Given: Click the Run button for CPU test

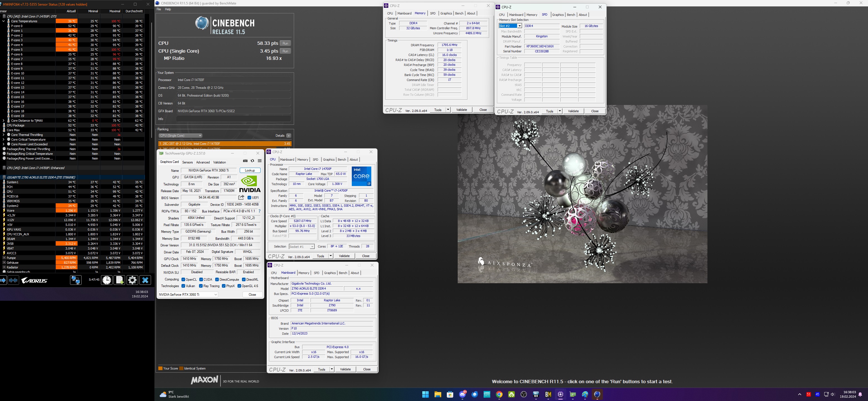Looking at the screenshot, I should point(285,43).
